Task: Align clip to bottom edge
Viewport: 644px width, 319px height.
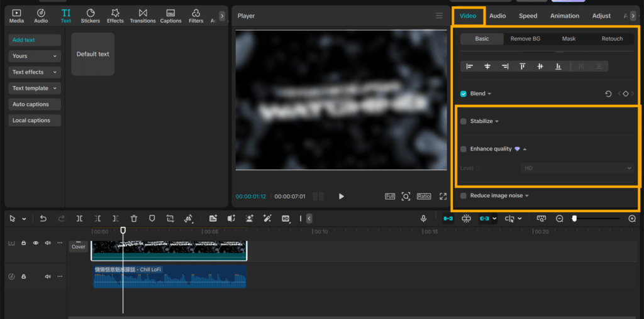Action: [x=558, y=67]
